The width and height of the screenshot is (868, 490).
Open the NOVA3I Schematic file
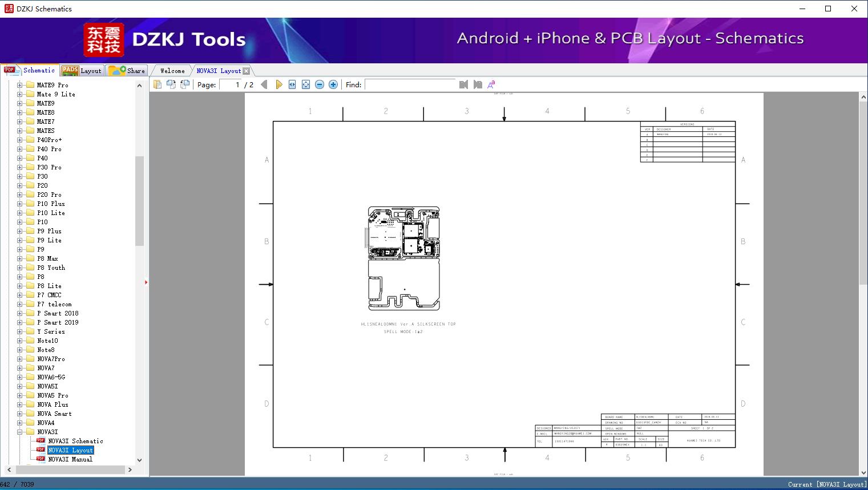click(x=75, y=441)
